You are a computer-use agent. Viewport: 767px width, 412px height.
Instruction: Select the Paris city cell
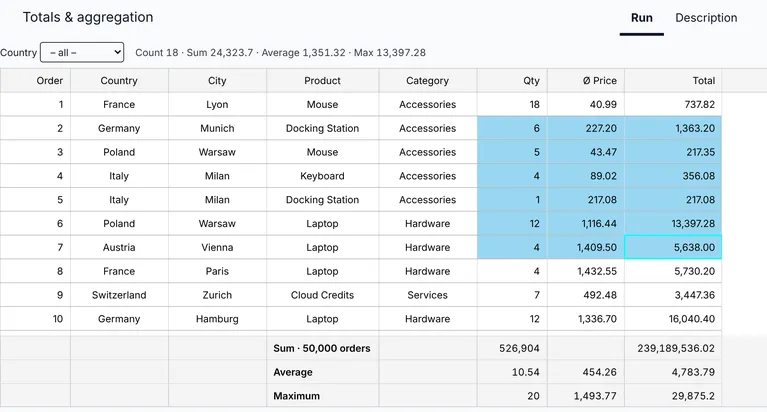(x=218, y=271)
